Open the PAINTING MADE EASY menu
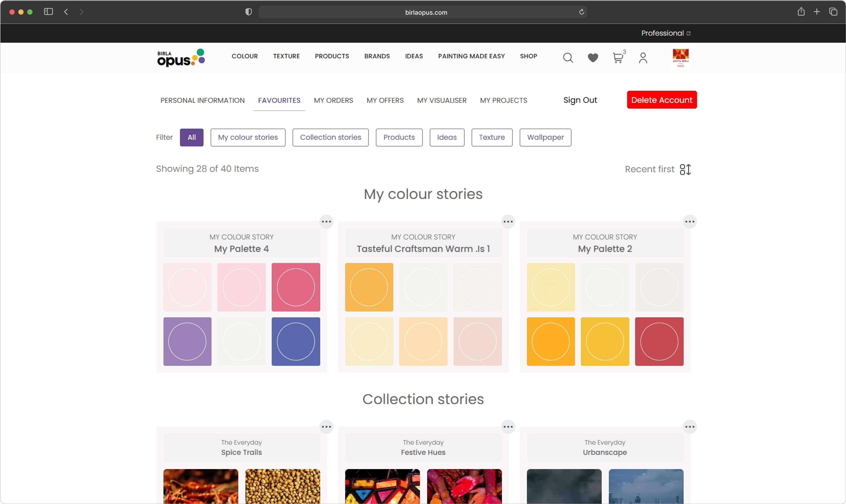The image size is (846, 504). tap(471, 56)
